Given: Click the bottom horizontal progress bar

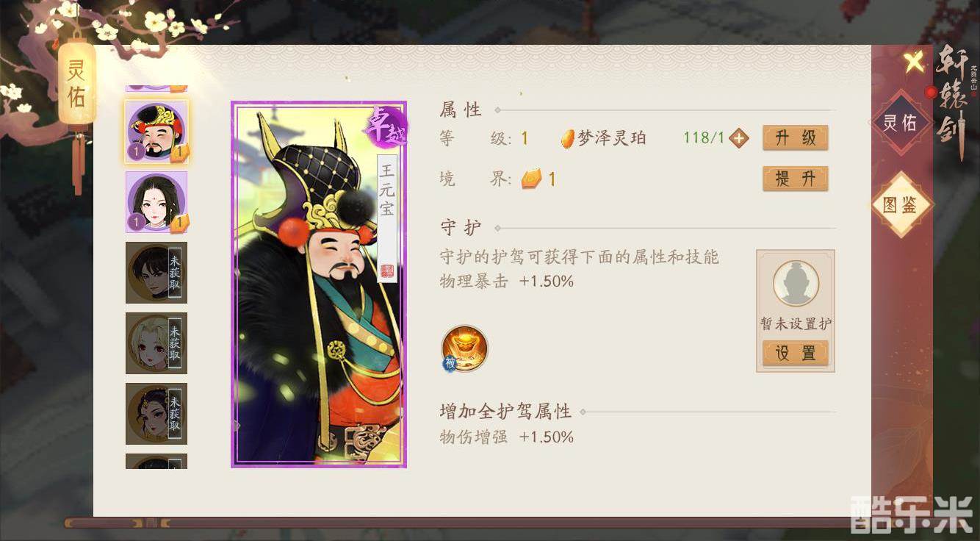Looking at the screenshot, I should point(455,523).
